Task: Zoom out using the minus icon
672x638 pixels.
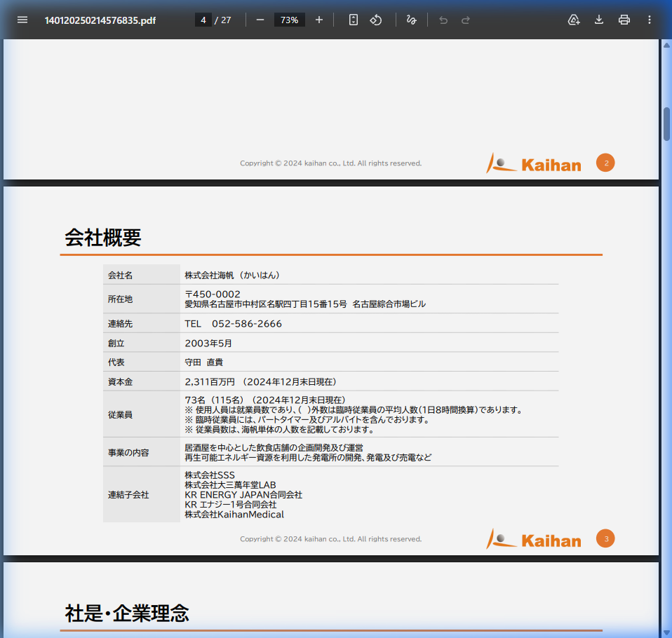Action: (x=260, y=20)
